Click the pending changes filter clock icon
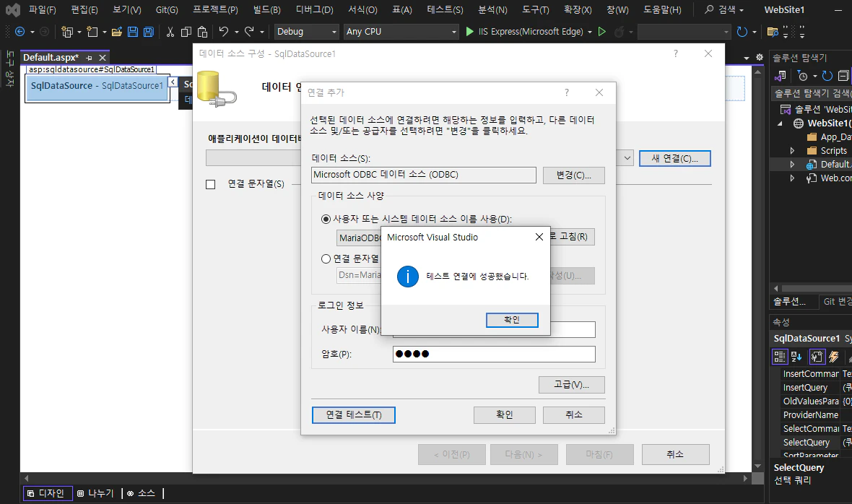 point(803,76)
